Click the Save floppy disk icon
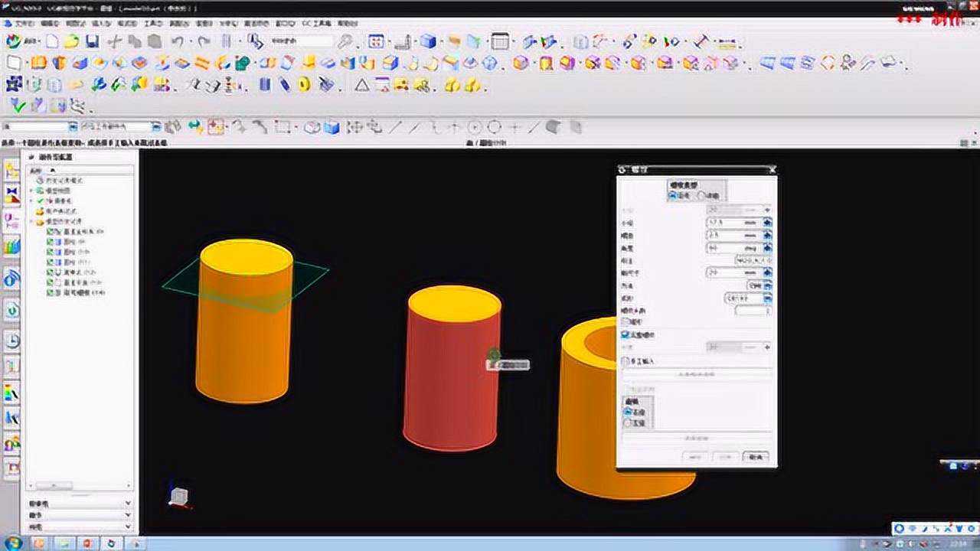Image resolution: width=980 pixels, height=551 pixels. point(92,41)
